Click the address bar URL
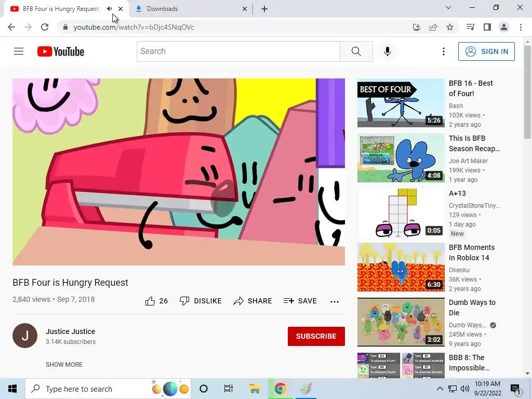The width and height of the screenshot is (532, 399). [x=134, y=27]
